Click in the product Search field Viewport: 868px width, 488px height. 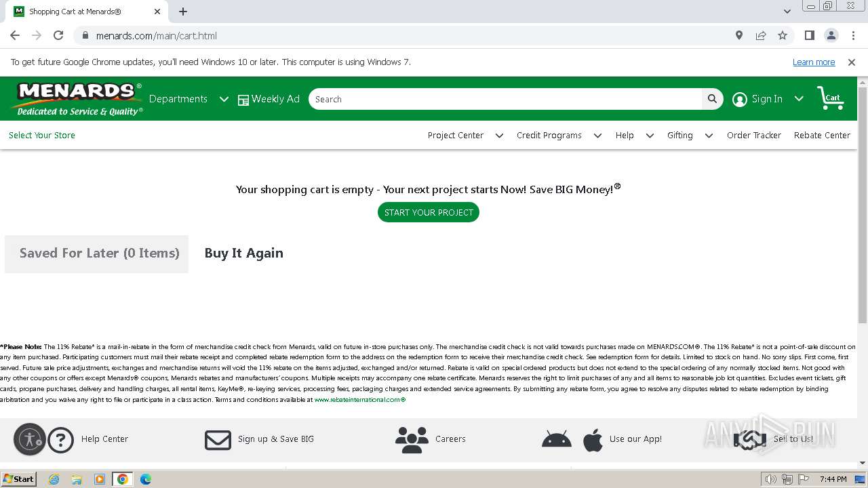coord(505,99)
